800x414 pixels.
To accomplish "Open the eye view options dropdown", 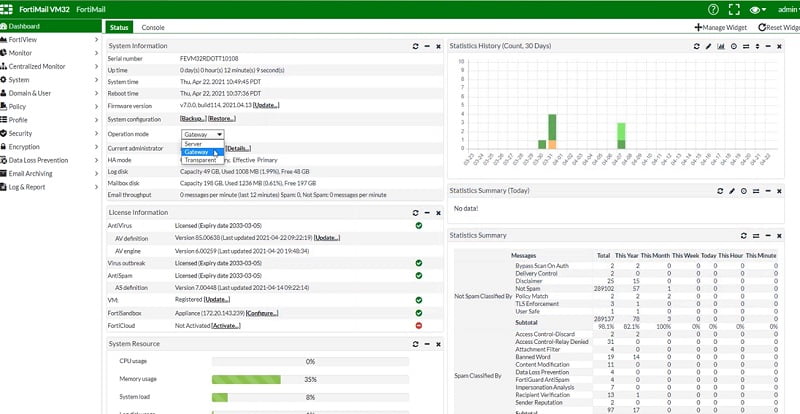I will [x=758, y=9].
